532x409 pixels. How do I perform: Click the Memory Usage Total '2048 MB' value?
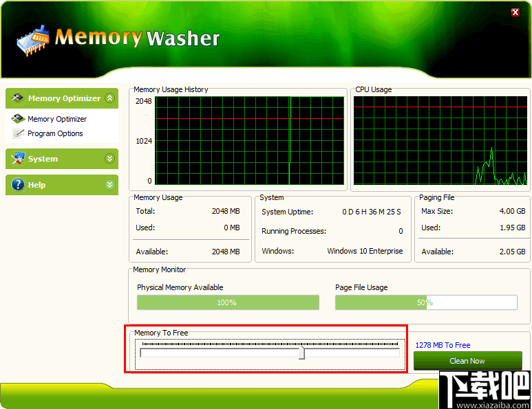226,211
